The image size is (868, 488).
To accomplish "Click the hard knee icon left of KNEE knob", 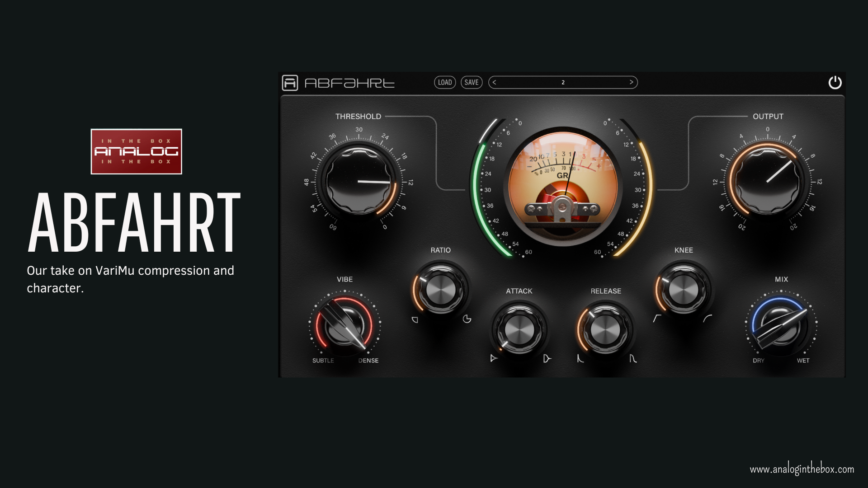I will (x=657, y=319).
